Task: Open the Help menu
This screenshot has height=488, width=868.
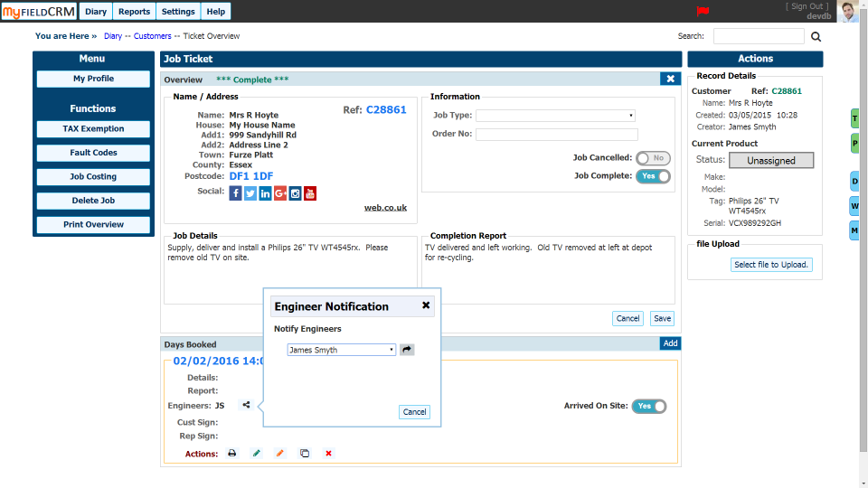Action: coord(216,12)
